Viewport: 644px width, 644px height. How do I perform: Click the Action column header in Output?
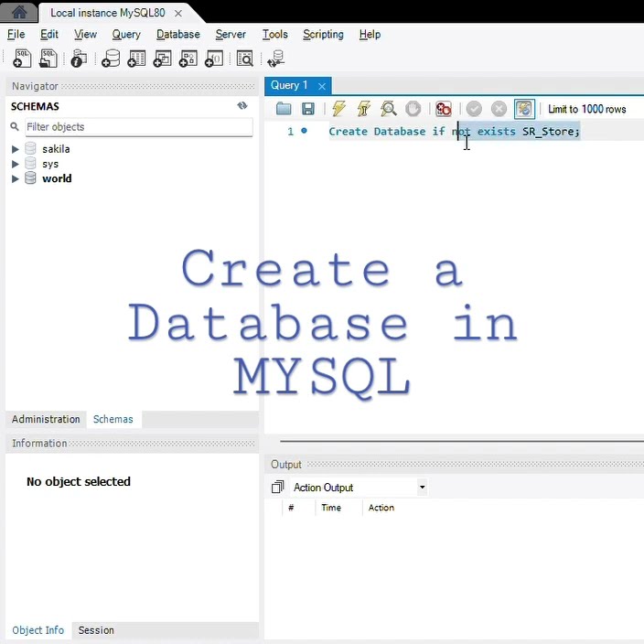(x=381, y=508)
